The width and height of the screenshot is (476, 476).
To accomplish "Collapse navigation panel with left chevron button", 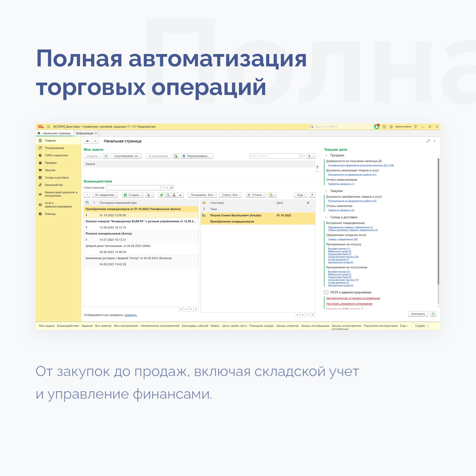I will point(87,195).
